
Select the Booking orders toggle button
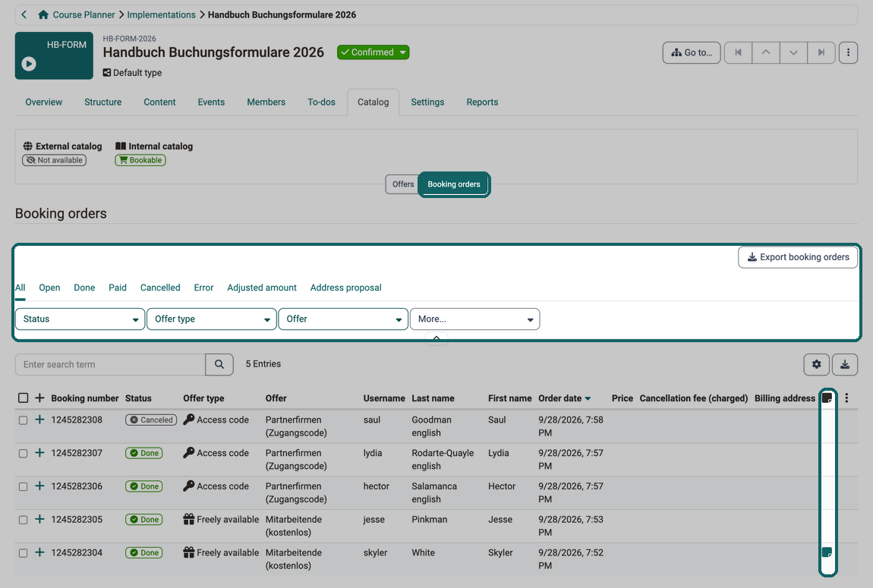click(454, 184)
